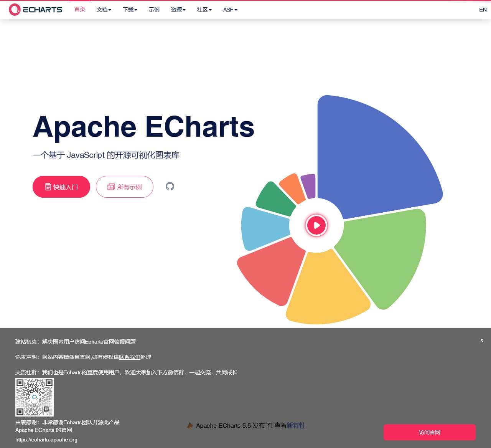Click the document icon inside the 快速入门 button

point(48,187)
